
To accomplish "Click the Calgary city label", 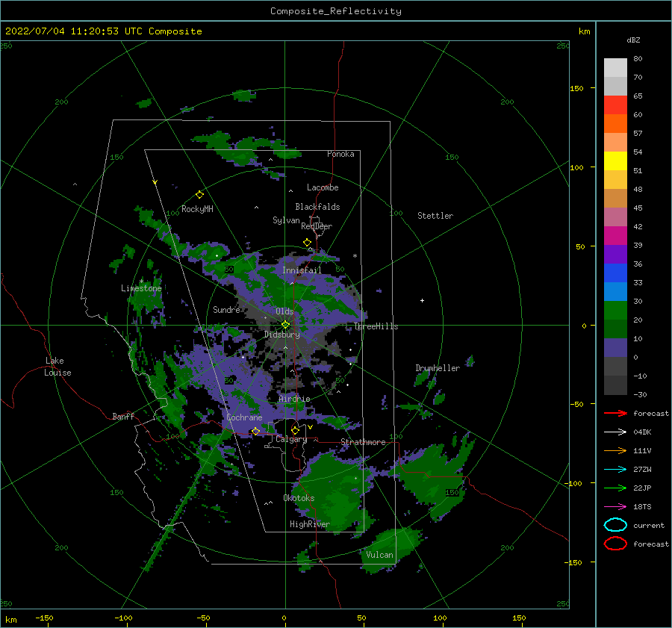I will tap(291, 439).
